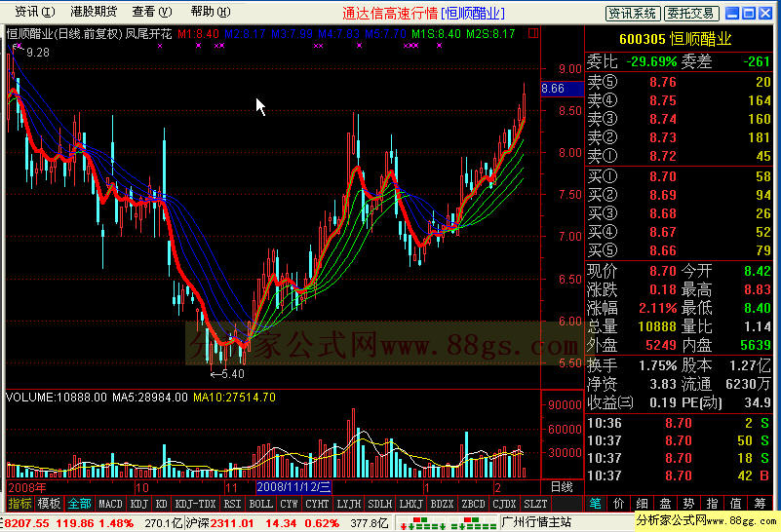Select the 价 price tab
Image resolution: width=781 pixels, height=532 pixels.
[x=618, y=504]
